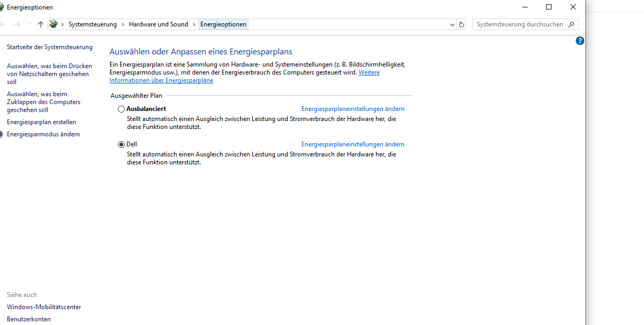Click the Energieoptionen breadcrumb
The image size is (644, 325).
point(223,24)
